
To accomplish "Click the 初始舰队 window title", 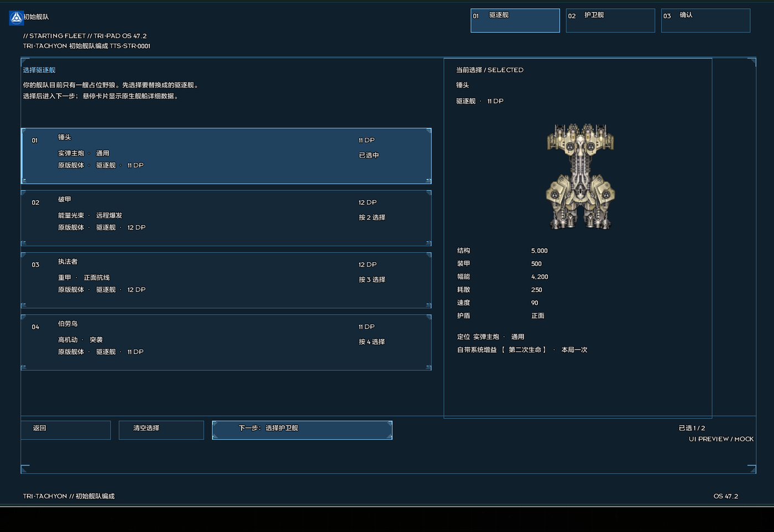I will [x=36, y=17].
